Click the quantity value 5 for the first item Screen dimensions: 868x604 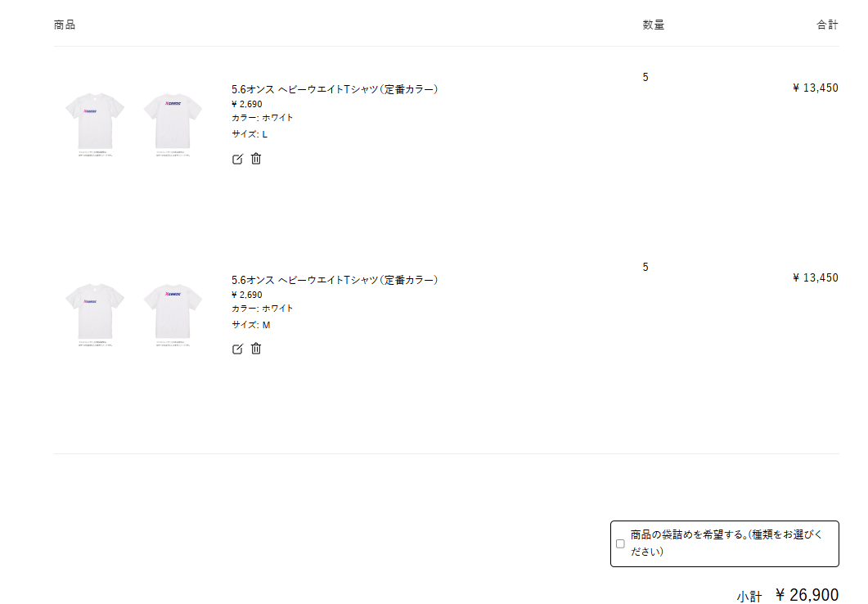[x=645, y=76]
